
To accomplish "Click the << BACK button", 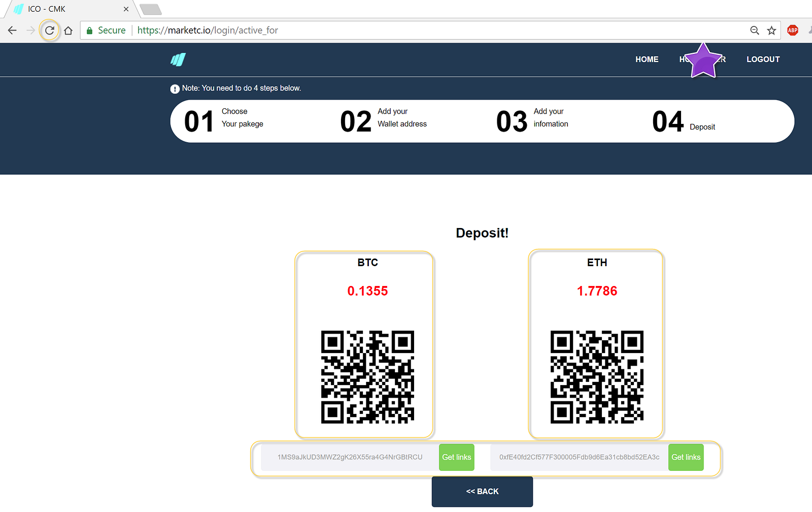I will pyautogui.click(x=482, y=492).
